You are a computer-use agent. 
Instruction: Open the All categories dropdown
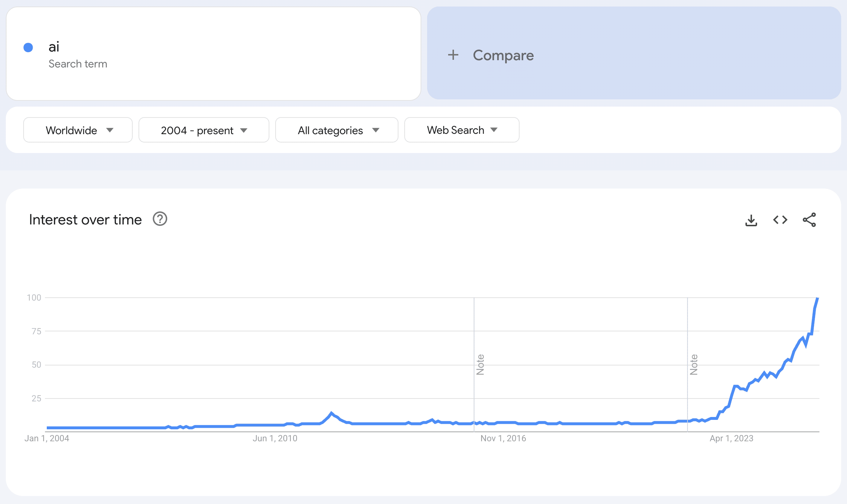click(x=336, y=130)
